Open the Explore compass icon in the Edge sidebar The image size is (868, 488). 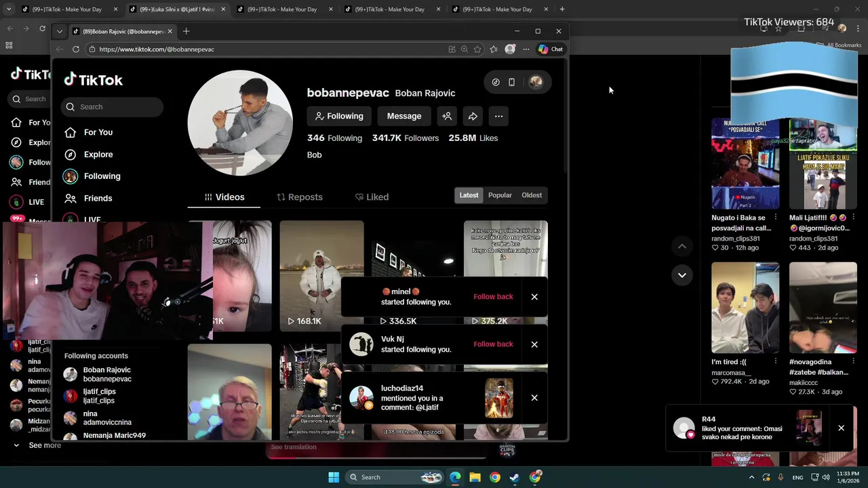pyautogui.click(x=71, y=155)
